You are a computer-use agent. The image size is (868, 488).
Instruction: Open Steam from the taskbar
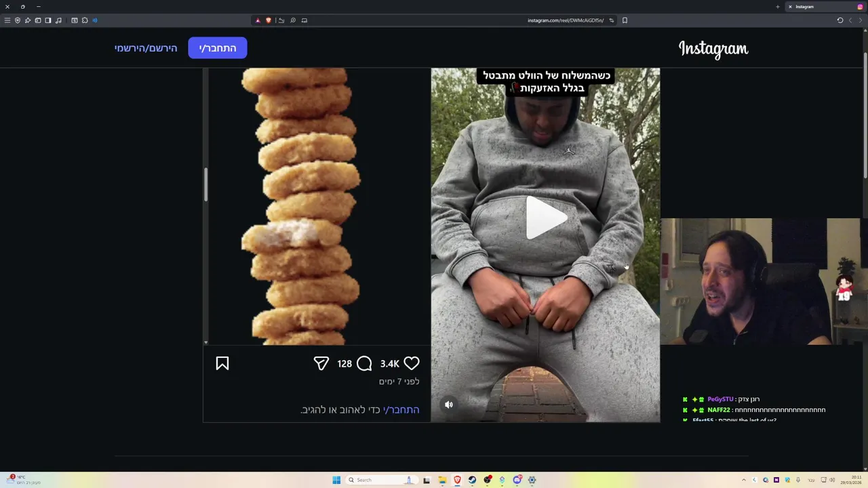point(472,480)
